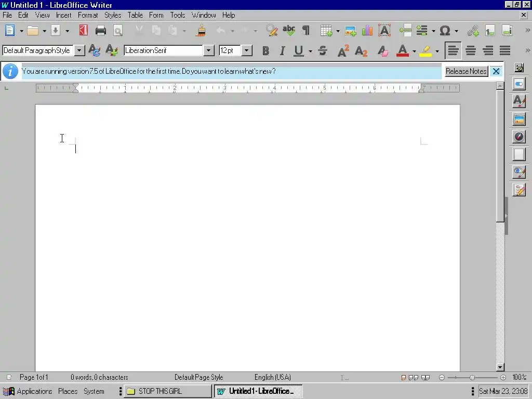The image size is (532, 399).
Task: Open the File menu
Action: coord(7,15)
